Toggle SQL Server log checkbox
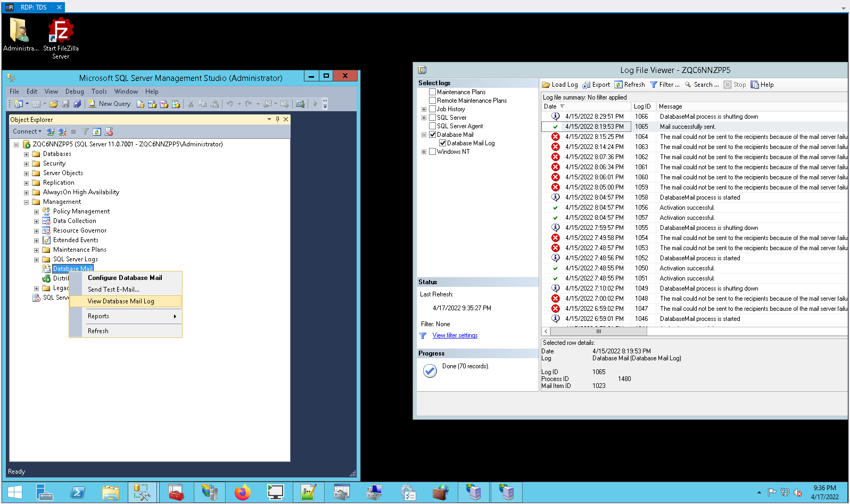 (x=433, y=118)
